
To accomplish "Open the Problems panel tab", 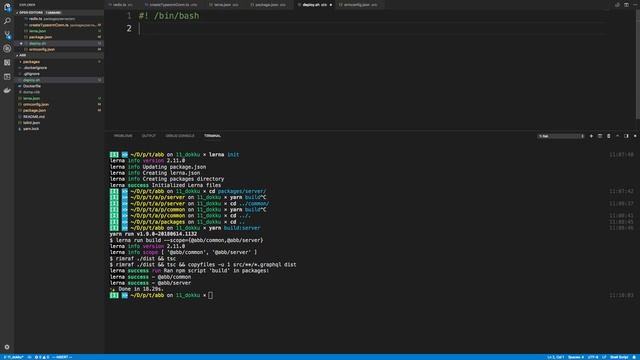I will [x=123, y=136].
